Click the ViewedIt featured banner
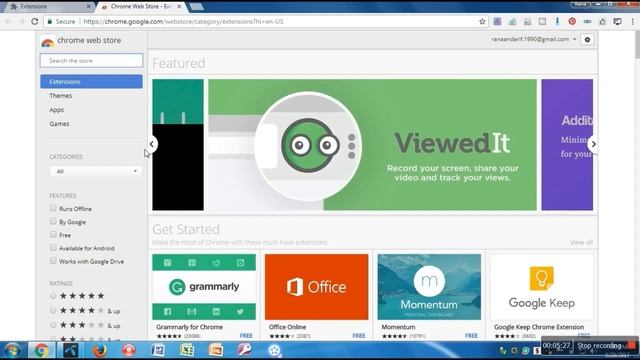This screenshot has height=360, width=640. click(x=372, y=145)
